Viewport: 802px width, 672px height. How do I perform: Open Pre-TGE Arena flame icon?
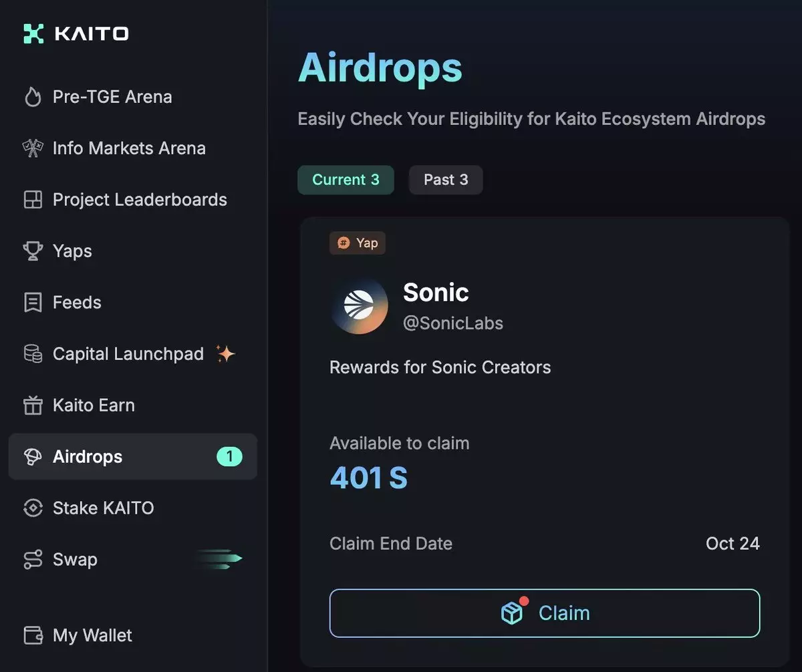coord(33,98)
